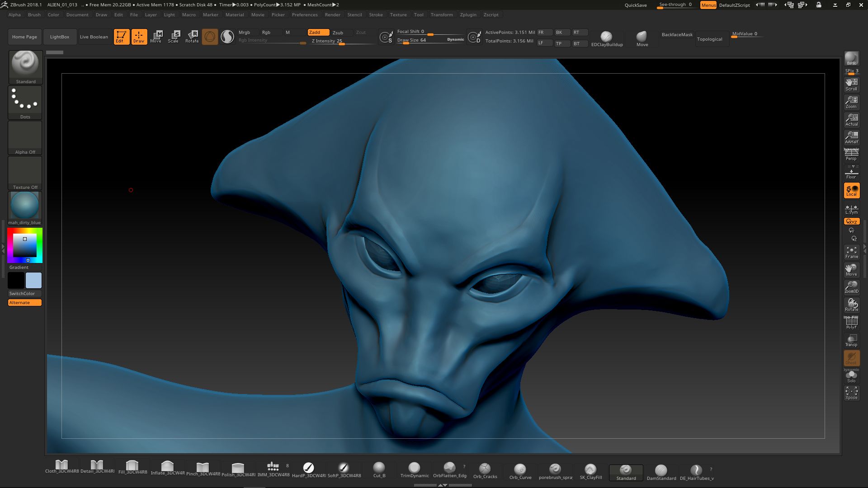The image size is (868, 488).
Task: Open the Preferences menu
Action: coord(305,15)
